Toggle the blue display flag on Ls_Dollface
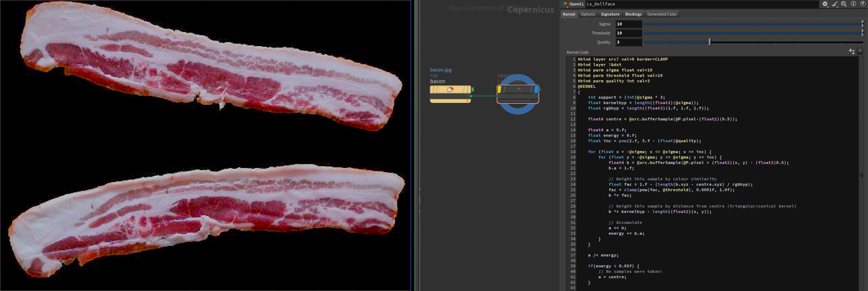Image resolution: width=868 pixels, height=291 pixels. pos(536,89)
